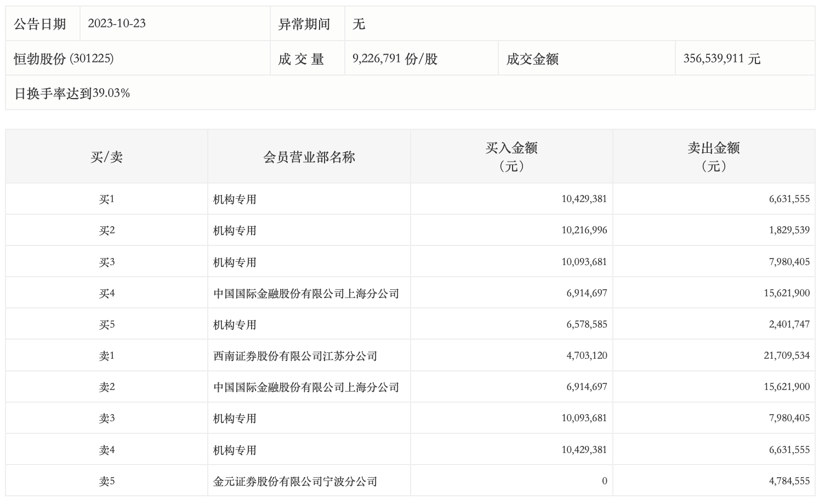This screenshot has width=819, height=504.
Task: Select the 卖5 row label
Action: click(107, 482)
